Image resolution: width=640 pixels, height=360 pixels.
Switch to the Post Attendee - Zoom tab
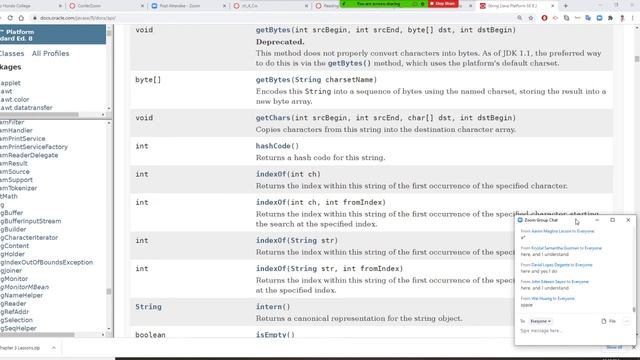point(187,6)
